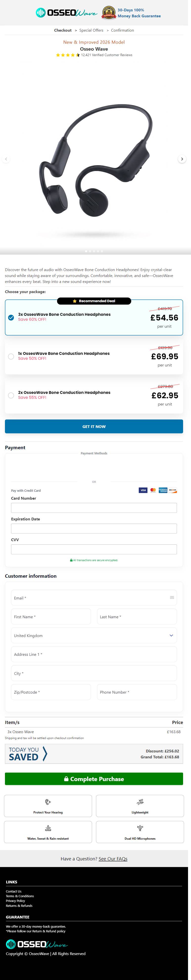Click the 30-day guarantee badge icon
Viewport: 191px width, 980px height.
pos(109,13)
